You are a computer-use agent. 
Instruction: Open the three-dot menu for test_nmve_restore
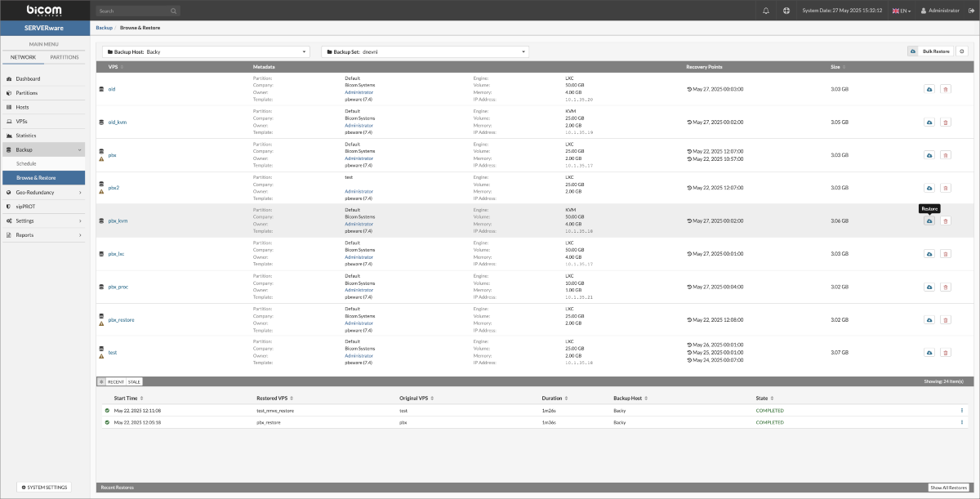pos(962,410)
